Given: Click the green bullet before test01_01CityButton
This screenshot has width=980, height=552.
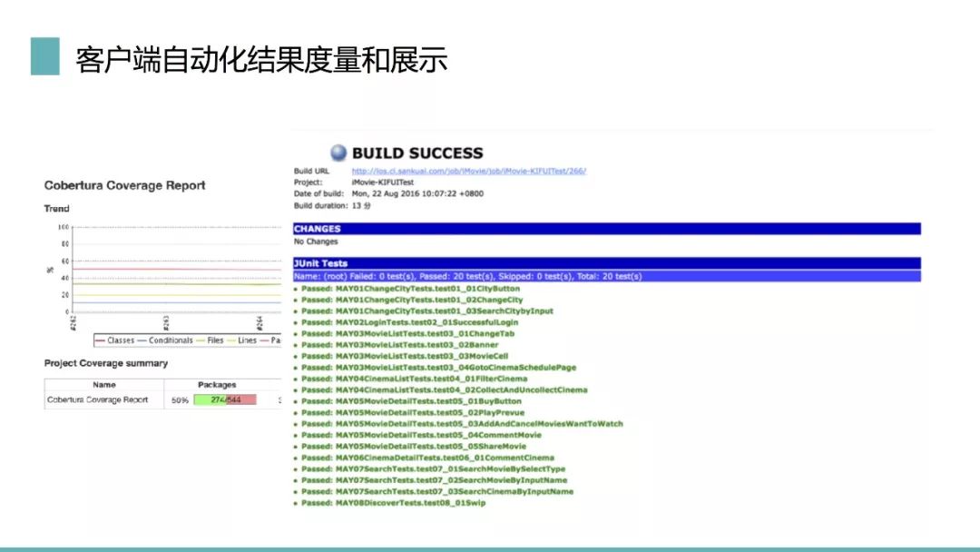Looking at the screenshot, I should [x=297, y=289].
